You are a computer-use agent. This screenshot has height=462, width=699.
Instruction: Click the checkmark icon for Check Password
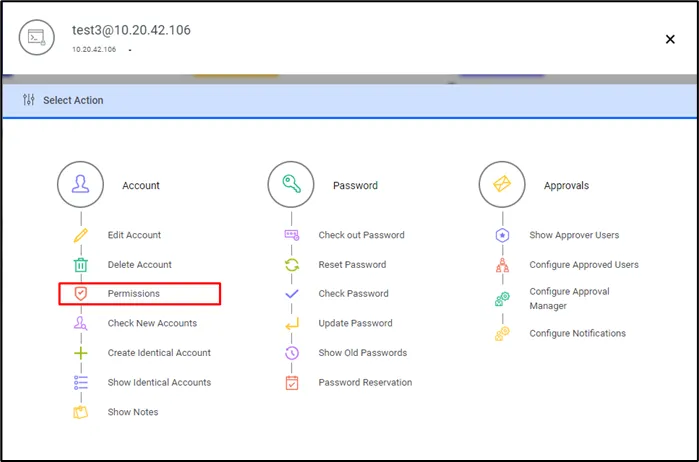click(x=292, y=294)
